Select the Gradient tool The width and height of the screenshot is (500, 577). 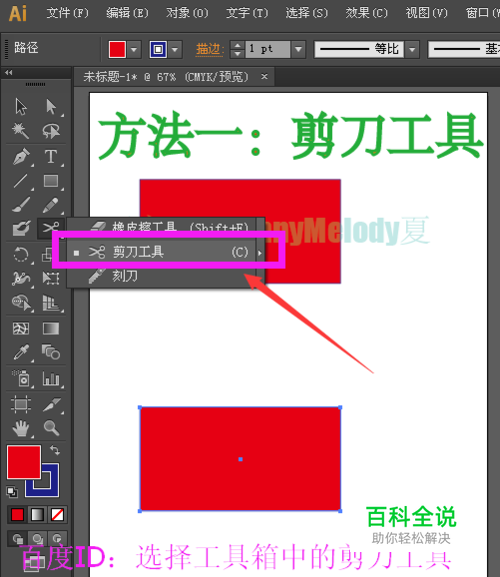51,329
